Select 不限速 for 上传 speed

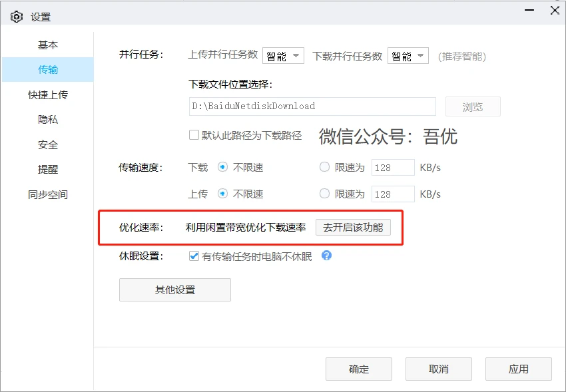pos(222,194)
